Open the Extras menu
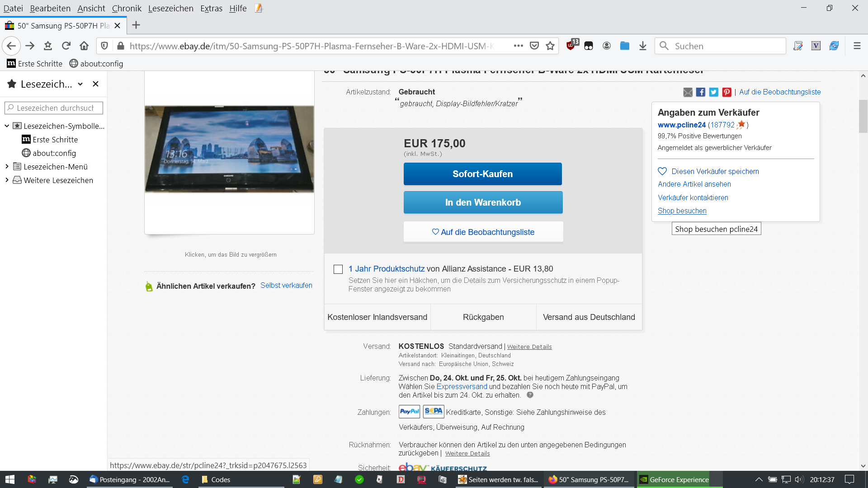 (211, 8)
